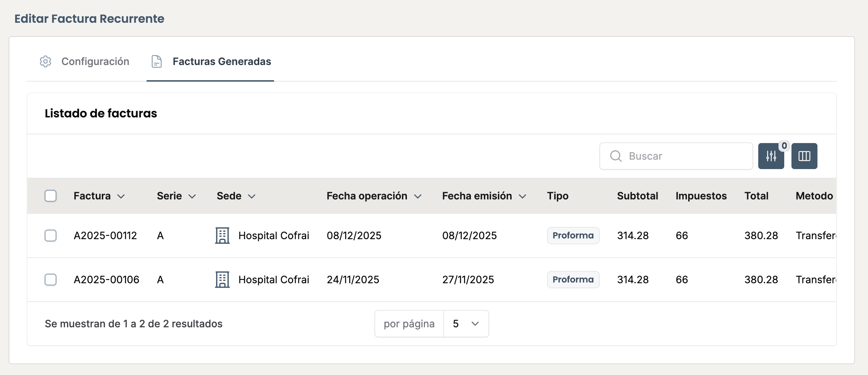Image resolution: width=868 pixels, height=375 pixels.
Task: Open the per-page results dropdown
Action: tap(466, 324)
